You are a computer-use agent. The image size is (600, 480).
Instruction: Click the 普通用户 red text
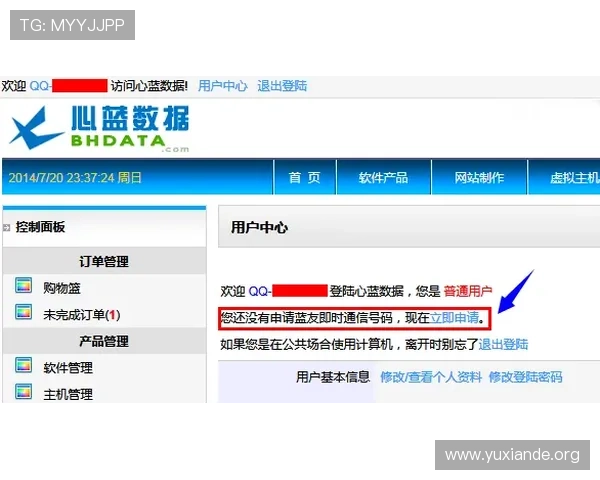[468, 291]
